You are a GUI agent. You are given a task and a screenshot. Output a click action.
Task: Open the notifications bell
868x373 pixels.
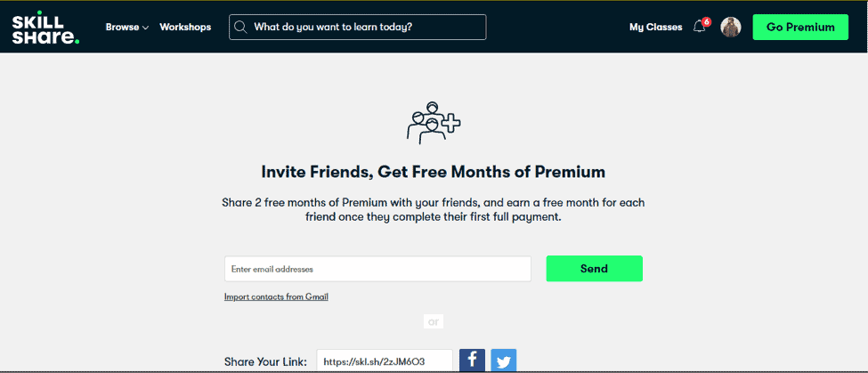pyautogui.click(x=699, y=27)
